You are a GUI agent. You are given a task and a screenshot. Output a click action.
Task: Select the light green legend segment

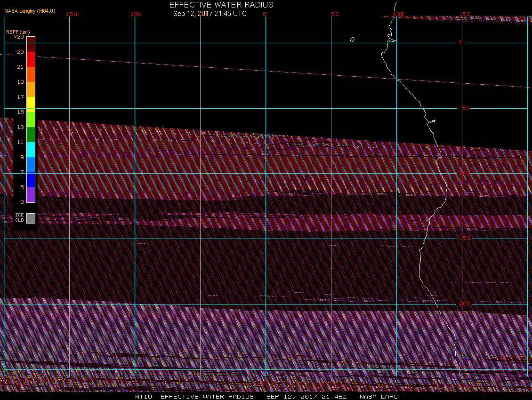click(31, 120)
